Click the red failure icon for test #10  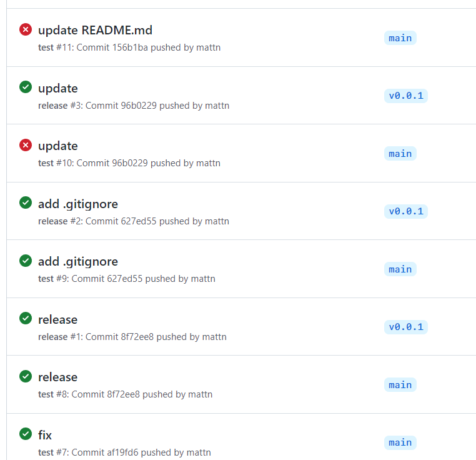click(26, 145)
